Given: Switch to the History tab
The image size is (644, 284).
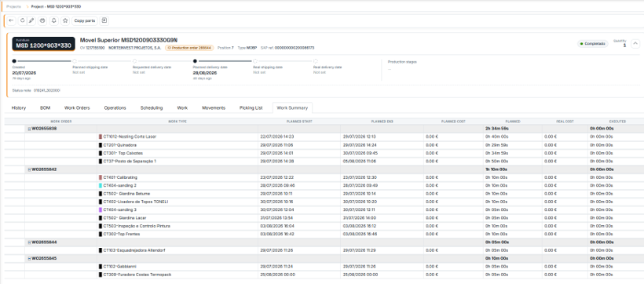Looking at the screenshot, I should click(x=19, y=108).
